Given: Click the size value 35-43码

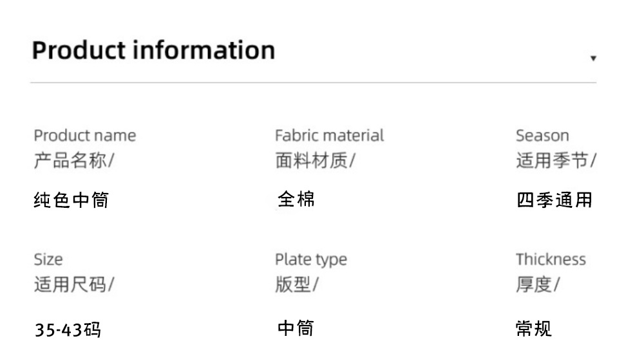Looking at the screenshot, I should [68, 331].
